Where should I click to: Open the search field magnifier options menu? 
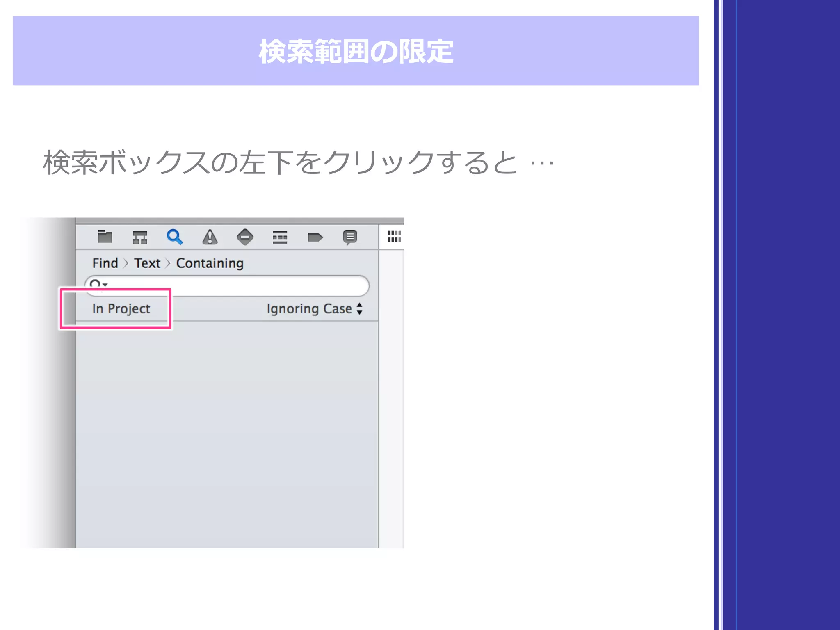point(98,284)
